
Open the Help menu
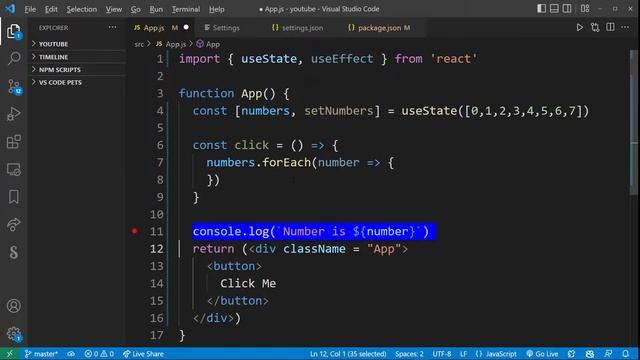[216, 9]
